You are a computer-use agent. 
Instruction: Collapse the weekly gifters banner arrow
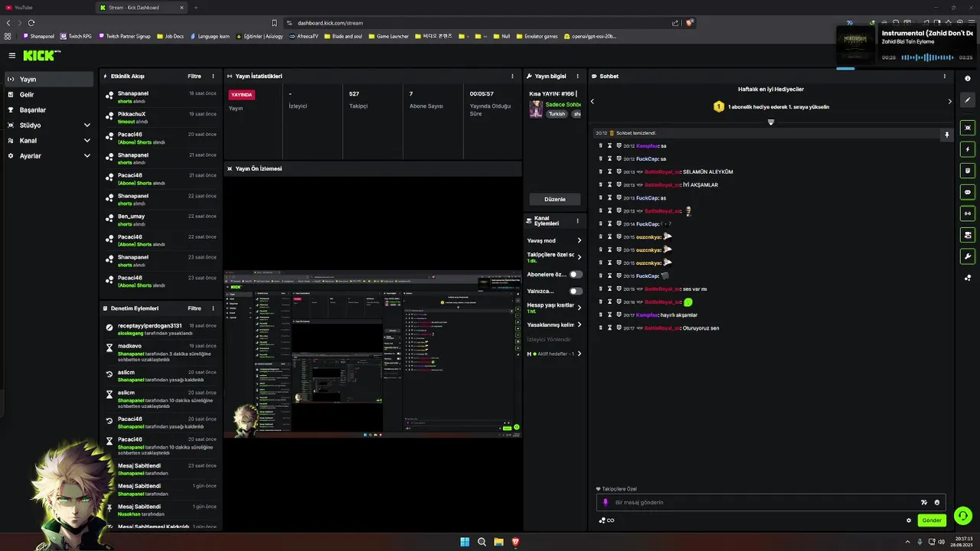click(x=771, y=122)
